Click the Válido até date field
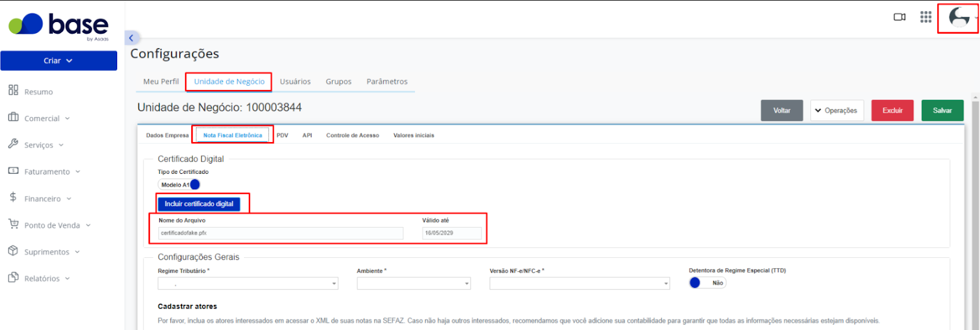The height and width of the screenshot is (330, 980). 452,233
